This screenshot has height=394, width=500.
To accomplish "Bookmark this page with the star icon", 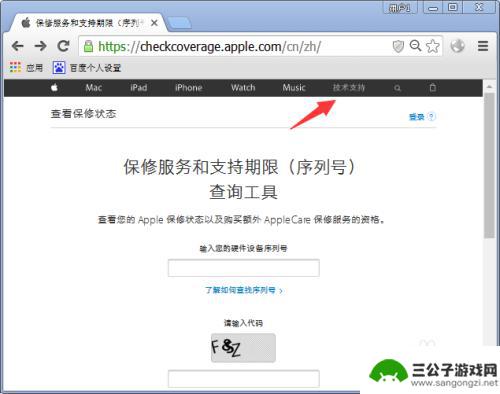I will click(433, 46).
